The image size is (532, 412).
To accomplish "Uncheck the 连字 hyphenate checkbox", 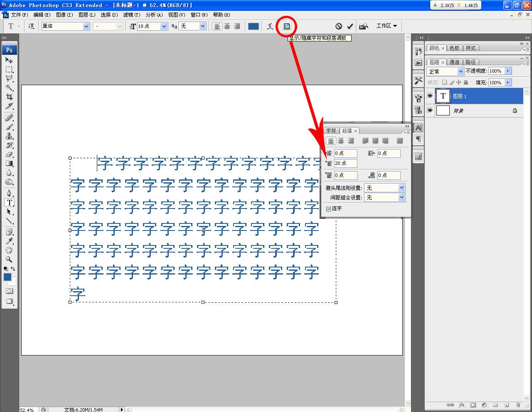I will pos(328,209).
